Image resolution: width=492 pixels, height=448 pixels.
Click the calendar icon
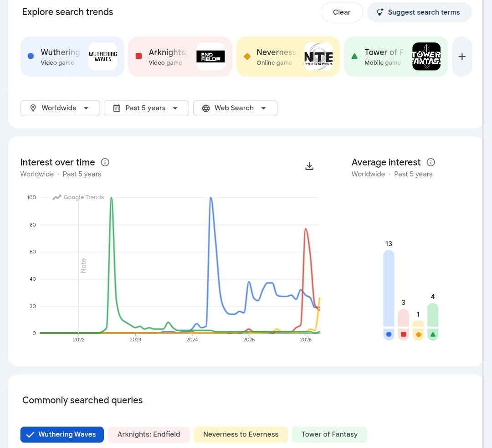[x=117, y=108]
